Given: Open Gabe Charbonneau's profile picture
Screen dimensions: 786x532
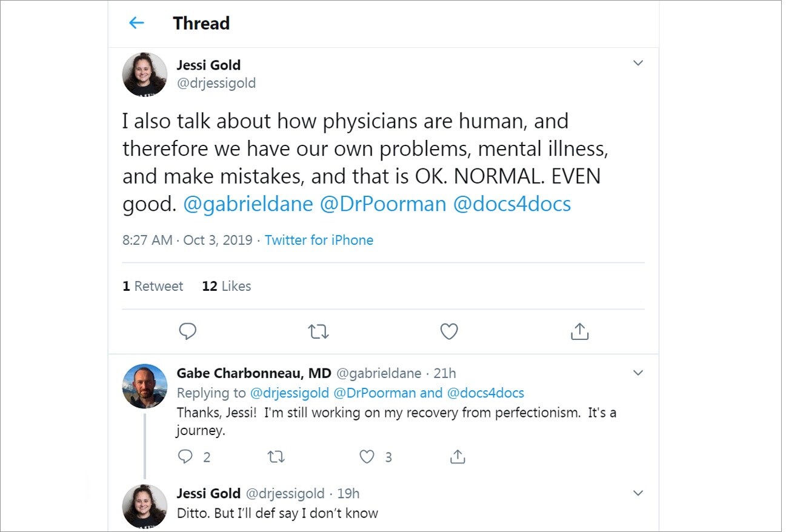Looking at the screenshot, I should [145, 386].
